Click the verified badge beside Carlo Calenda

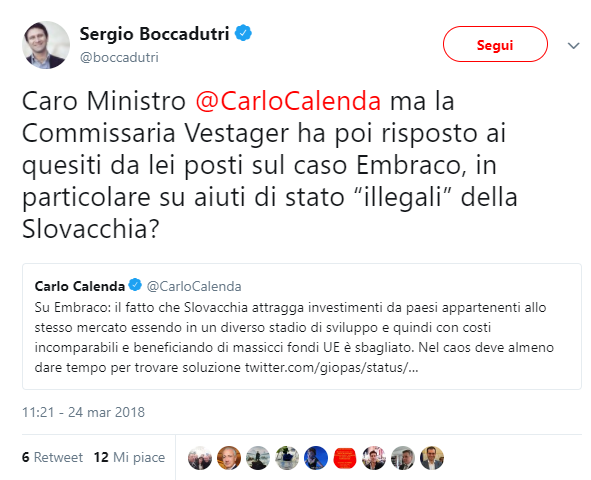[x=135, y=285]
